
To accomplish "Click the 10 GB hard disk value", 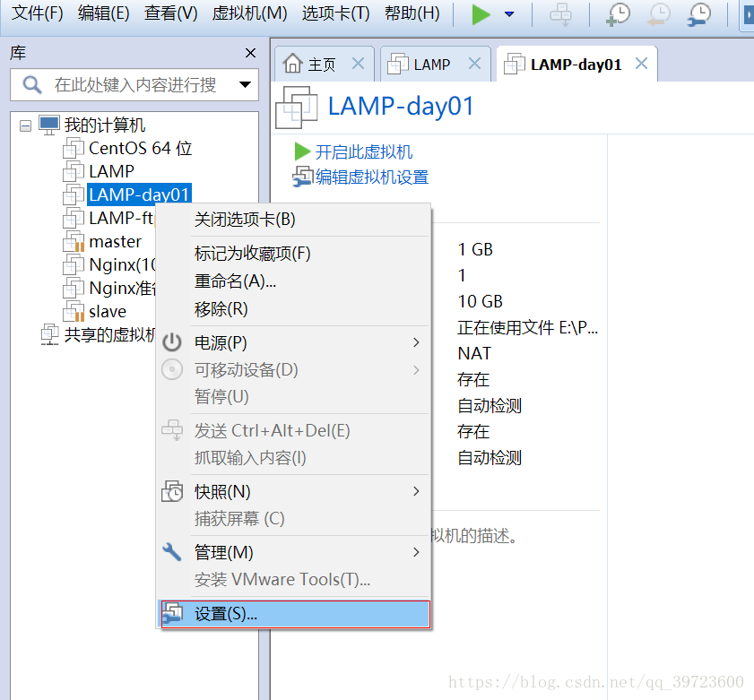I will [x=480, y=302].
